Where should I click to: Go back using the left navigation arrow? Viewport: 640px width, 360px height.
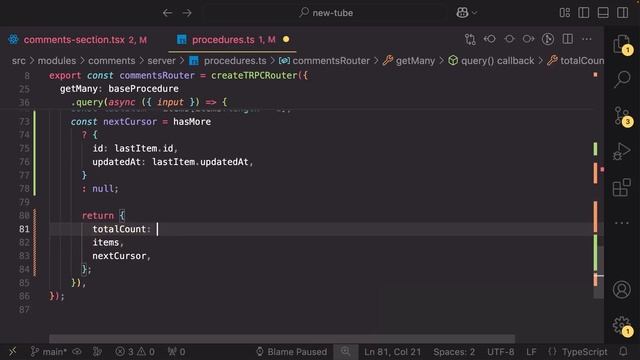[x=167, y=13]
